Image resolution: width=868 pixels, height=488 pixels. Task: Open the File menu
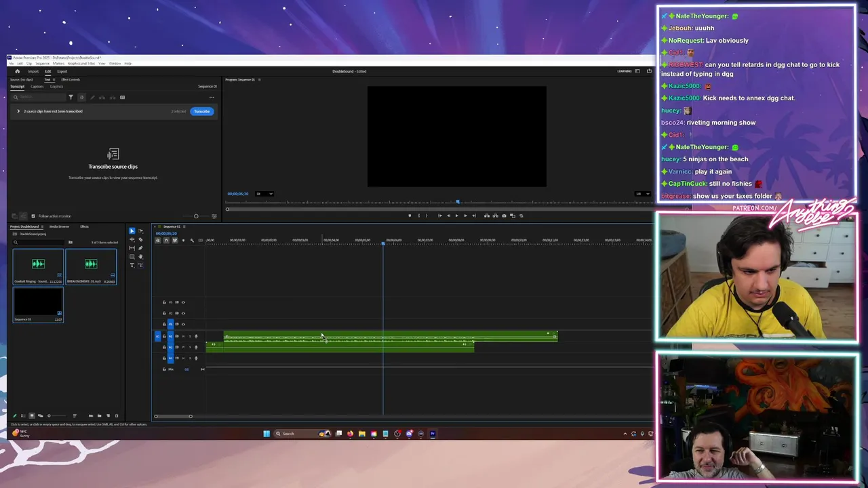coord(11,63)
